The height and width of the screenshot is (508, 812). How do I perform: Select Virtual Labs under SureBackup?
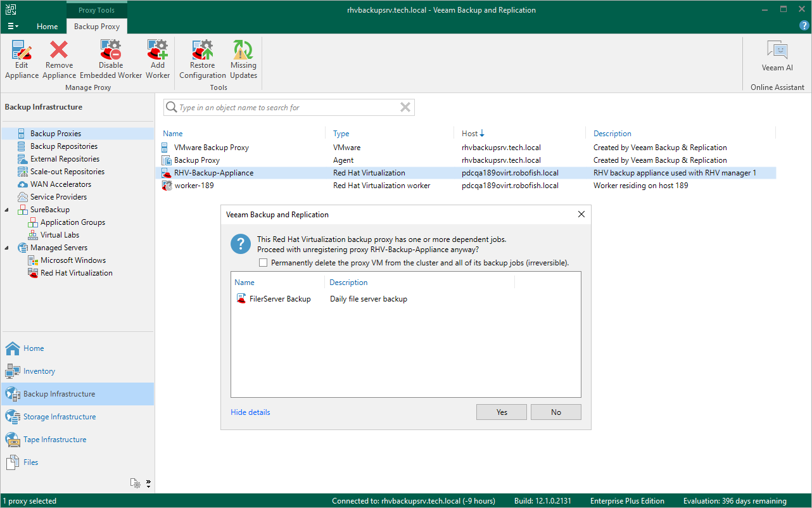tap(60, 235)
